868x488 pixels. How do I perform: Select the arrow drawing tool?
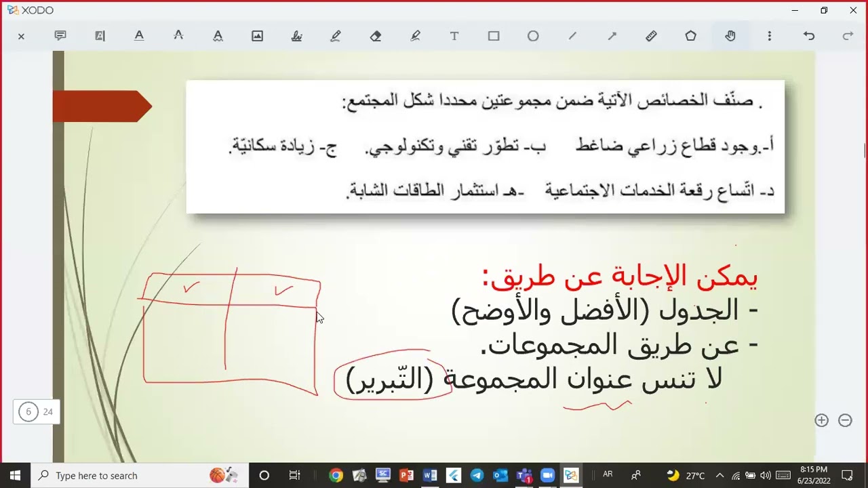coord(612,36)
